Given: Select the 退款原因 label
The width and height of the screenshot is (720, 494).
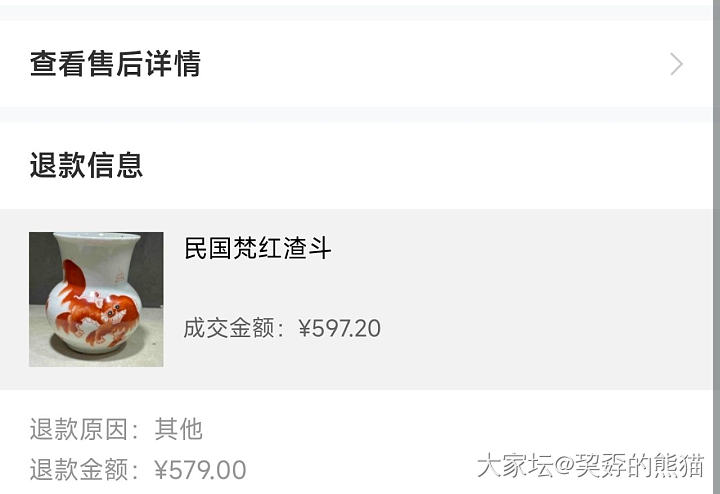Looking at the screenshot, I should 79,429.
